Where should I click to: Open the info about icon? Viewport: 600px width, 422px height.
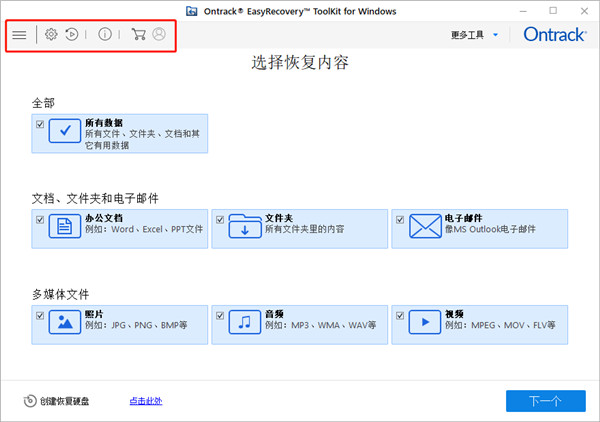(105, 34)
